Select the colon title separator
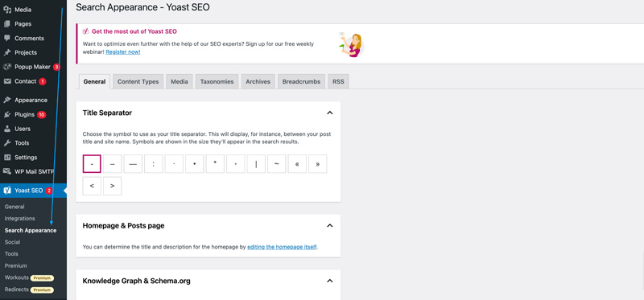Viewport: 644px width, 300px height. click(153, 164)
